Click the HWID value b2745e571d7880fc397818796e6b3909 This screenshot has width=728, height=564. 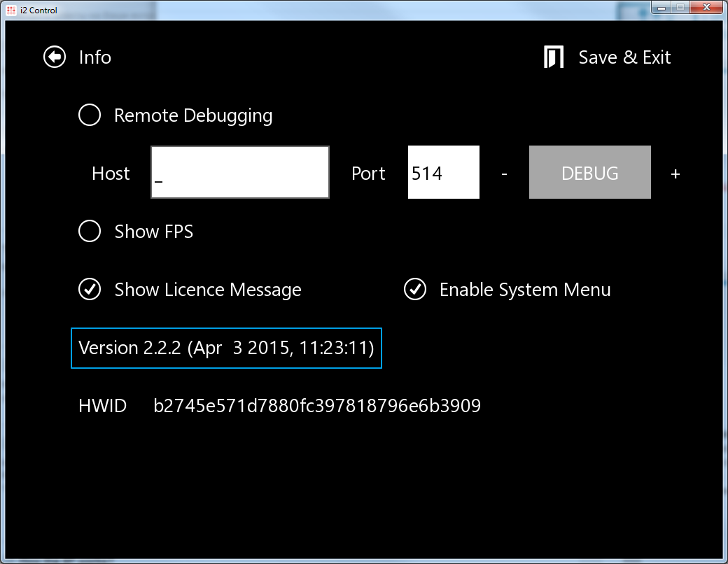click(x=317, y=406)
